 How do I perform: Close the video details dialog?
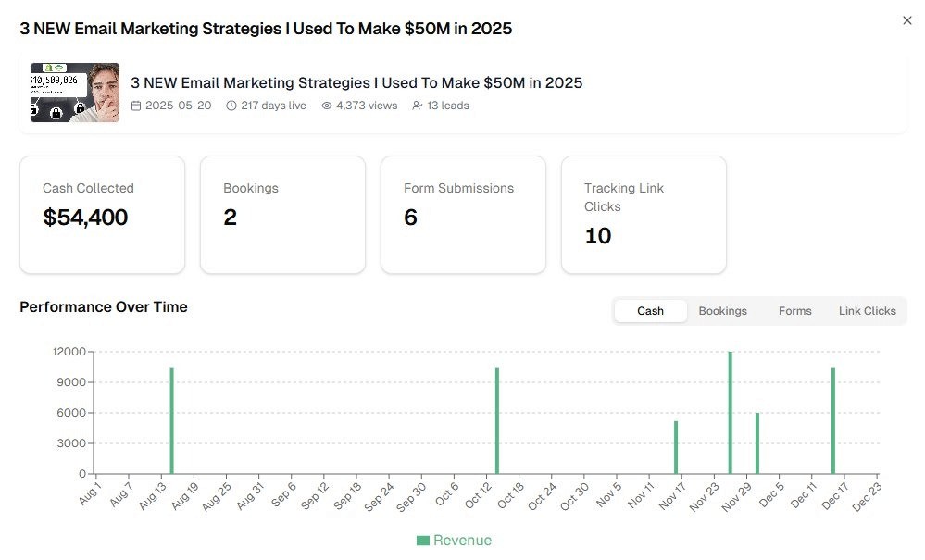tap(906, 20)
